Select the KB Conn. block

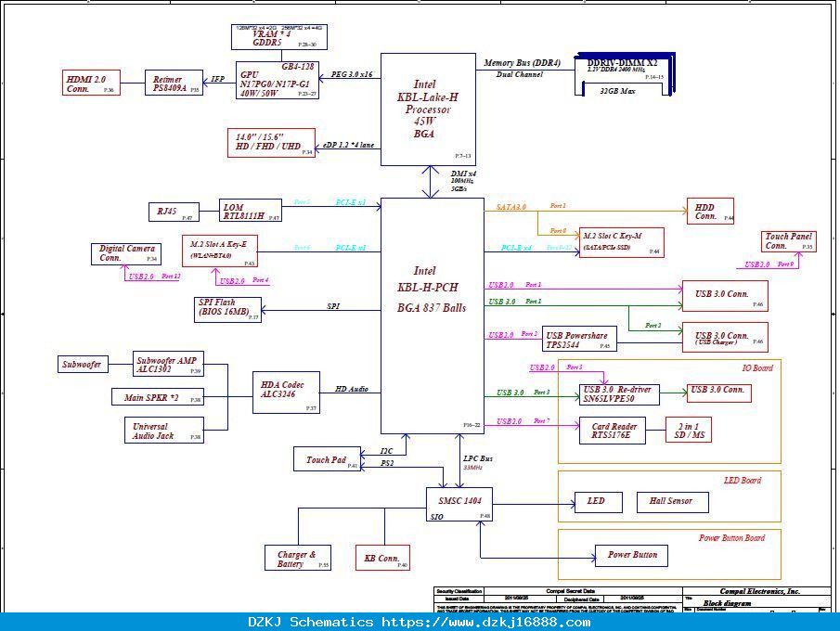382,558
